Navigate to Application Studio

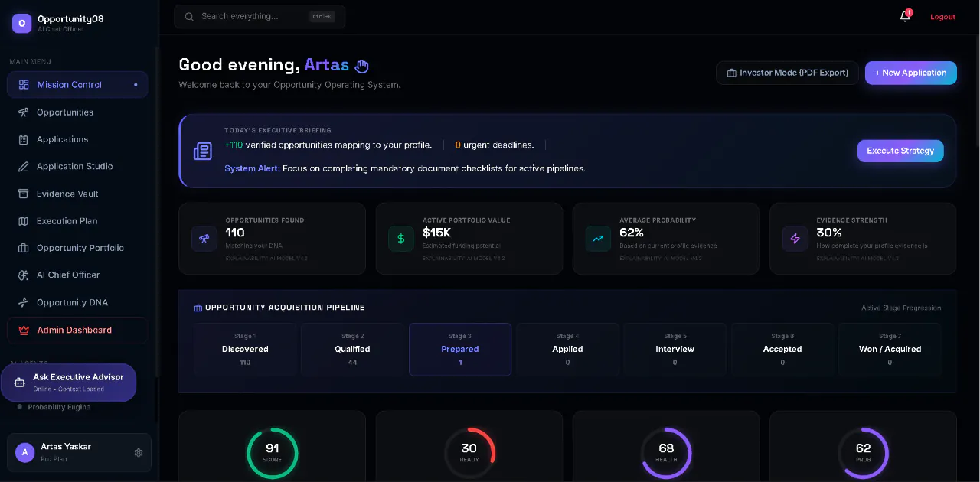point(77,167)
